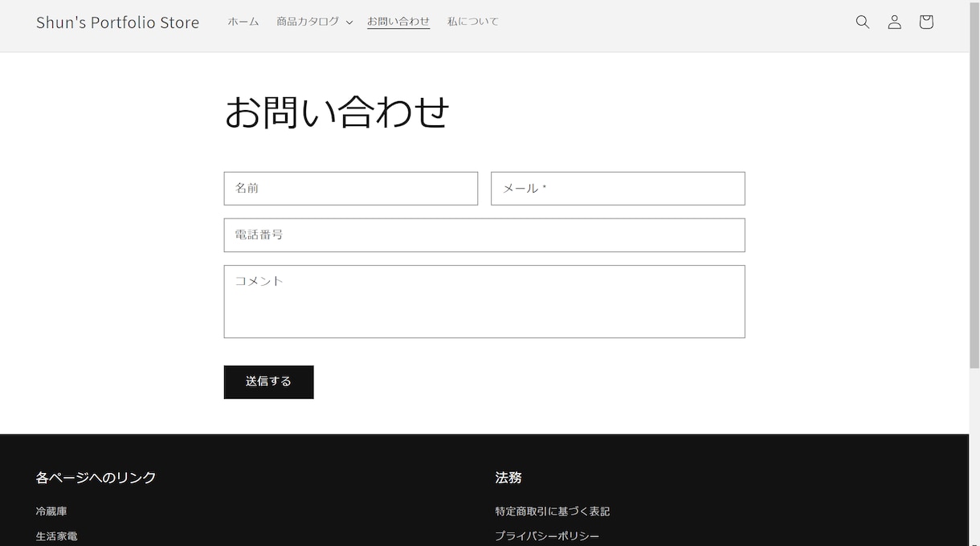Open the search icon in header

863,22
